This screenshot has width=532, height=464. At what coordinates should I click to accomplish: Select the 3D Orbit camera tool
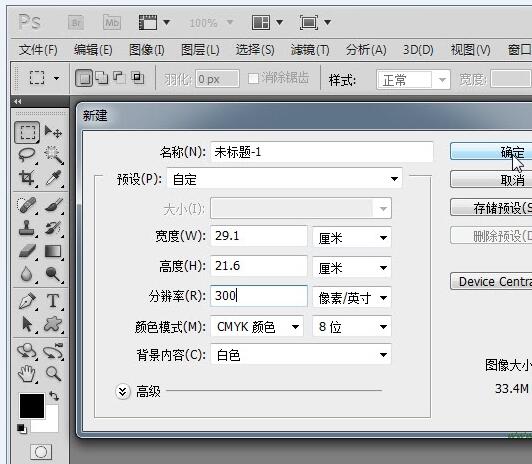point(53,351)
